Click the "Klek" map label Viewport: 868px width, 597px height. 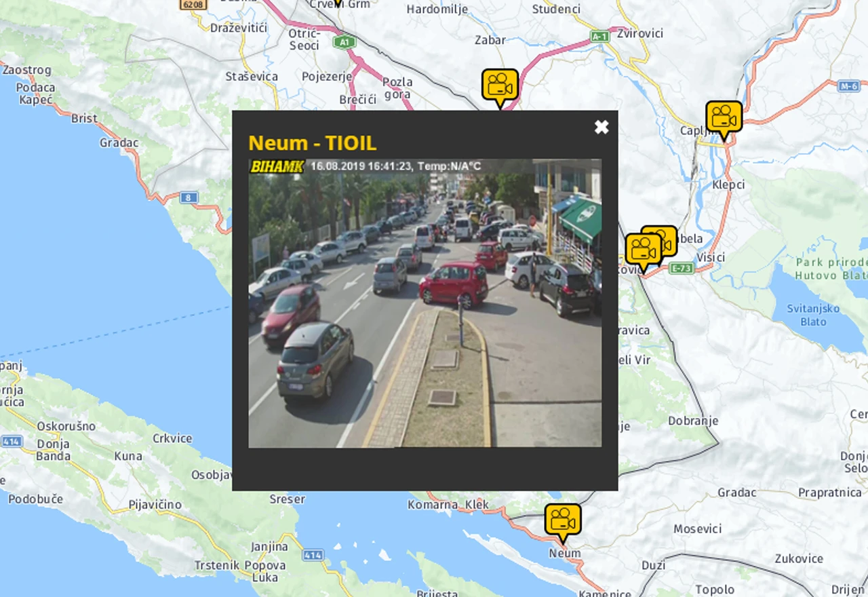[x=477, y=505]
